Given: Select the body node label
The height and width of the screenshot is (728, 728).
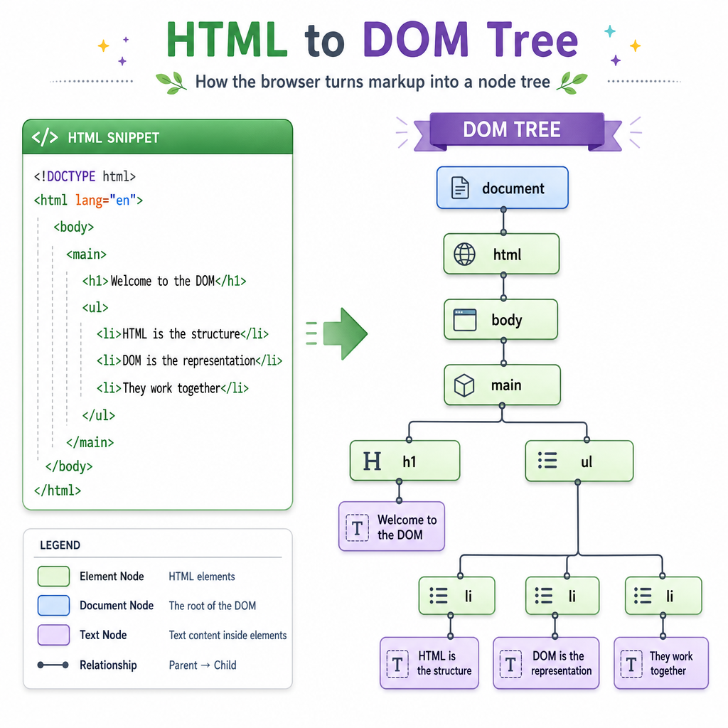Looking at the screenshot, I should (x=506, y=321).
